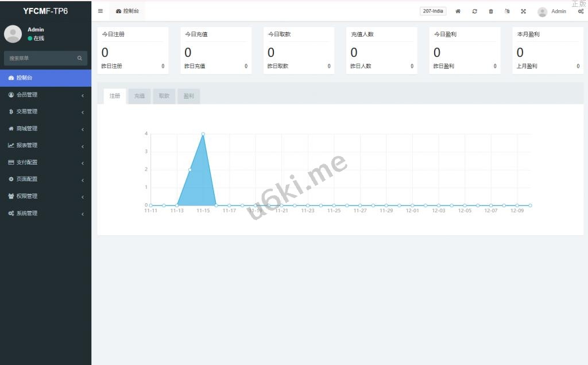Open the settings gears icon at top right

581,11
